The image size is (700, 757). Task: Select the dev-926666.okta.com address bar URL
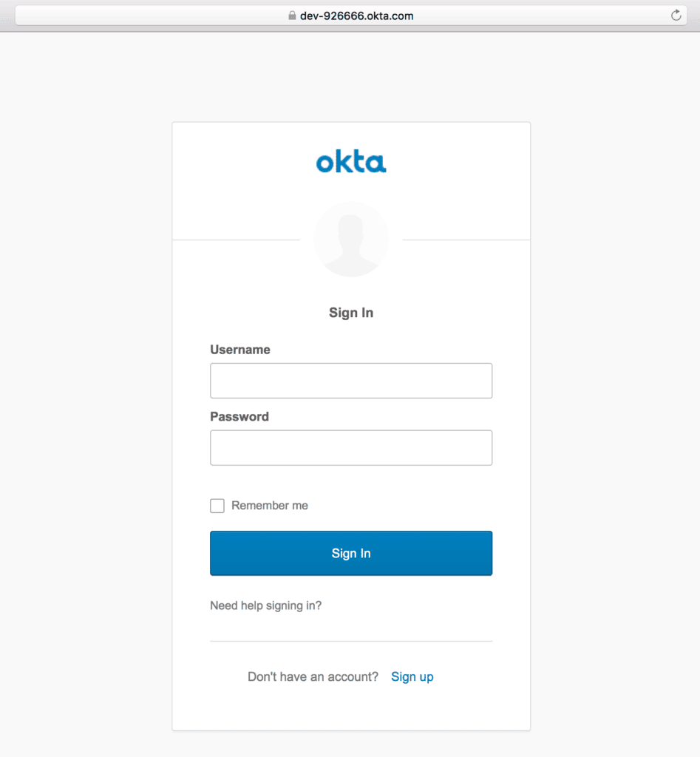pyautogui.click(x=356, y=16)
